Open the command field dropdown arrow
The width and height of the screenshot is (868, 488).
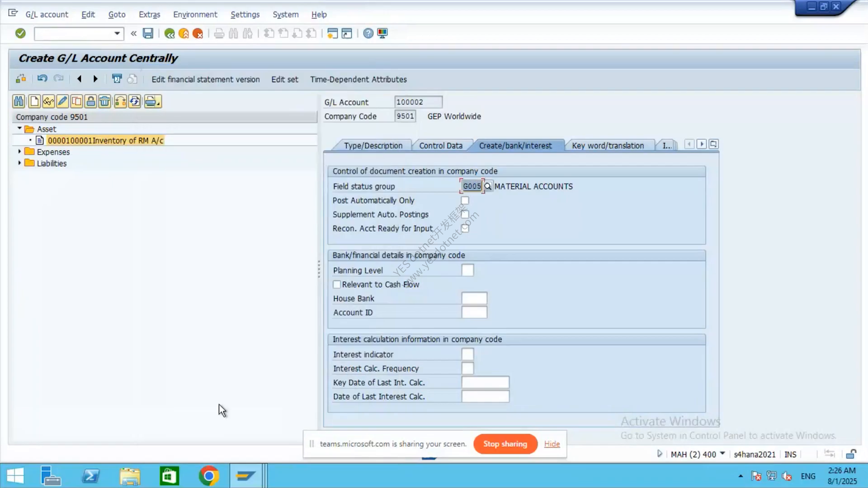(117, 33)
